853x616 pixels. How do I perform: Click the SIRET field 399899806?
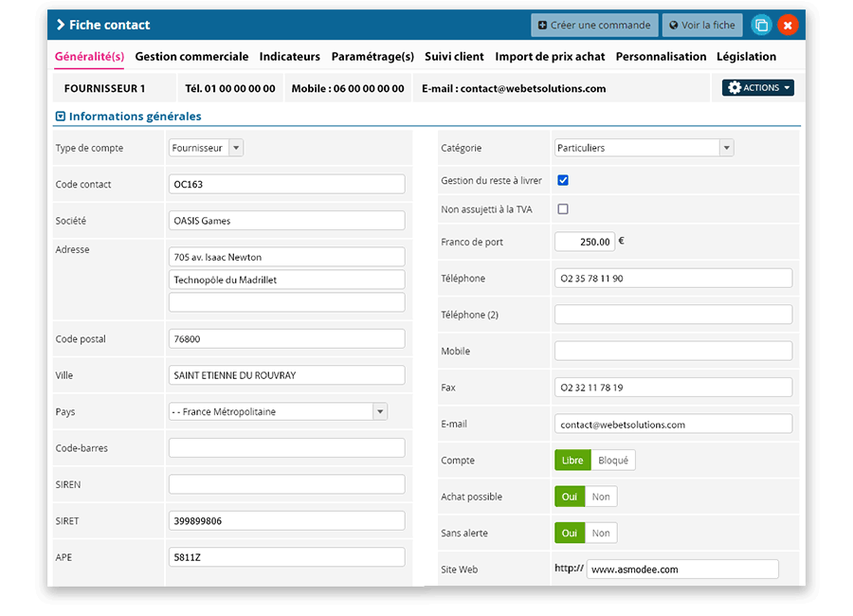coord(286,521)
